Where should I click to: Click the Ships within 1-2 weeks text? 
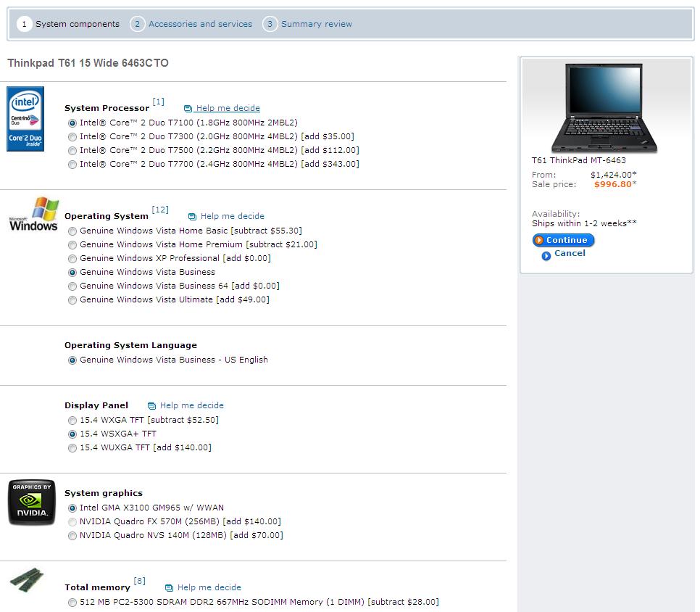[584, 223]
